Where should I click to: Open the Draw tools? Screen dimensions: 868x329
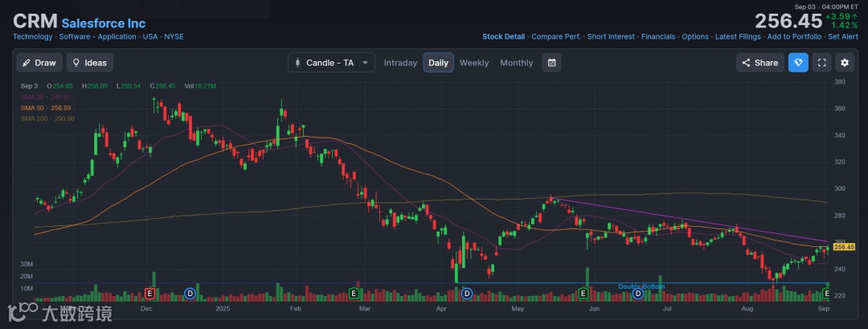pos(39,63)
